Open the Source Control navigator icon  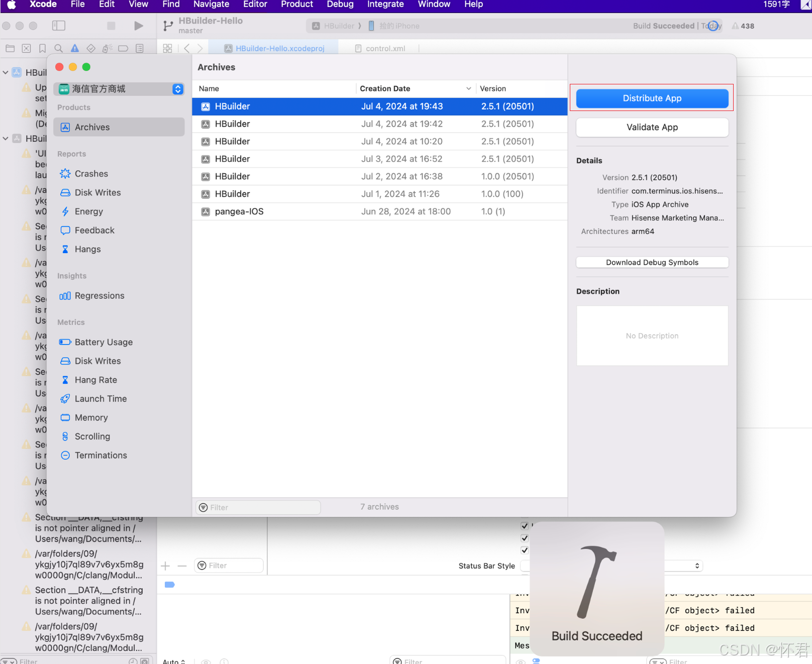tap(26, 48)
